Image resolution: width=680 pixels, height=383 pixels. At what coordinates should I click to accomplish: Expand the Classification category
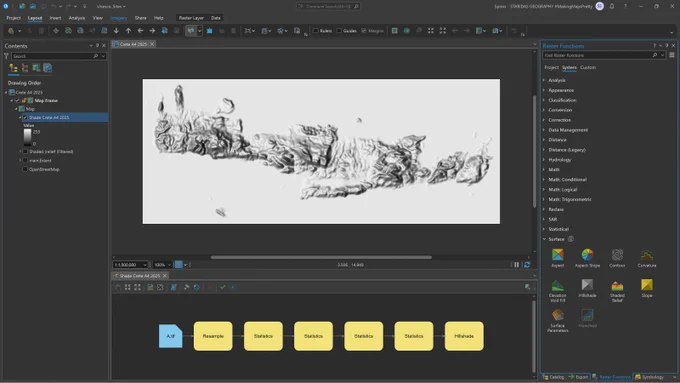(x=544, y=100)
